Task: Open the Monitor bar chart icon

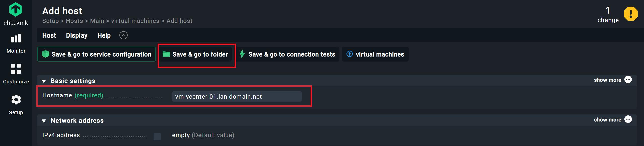Action: click(16, 39)
